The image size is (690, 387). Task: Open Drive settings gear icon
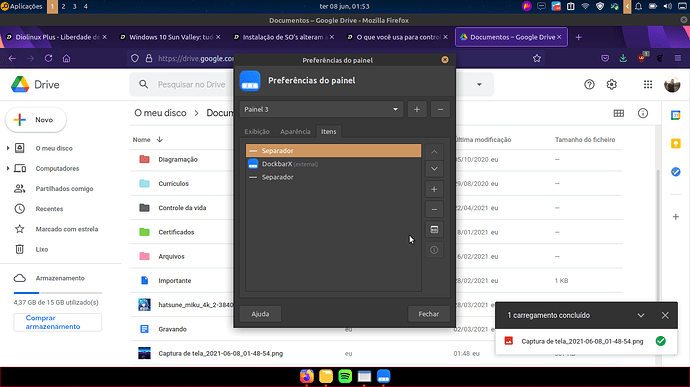[x=612, y=85]
